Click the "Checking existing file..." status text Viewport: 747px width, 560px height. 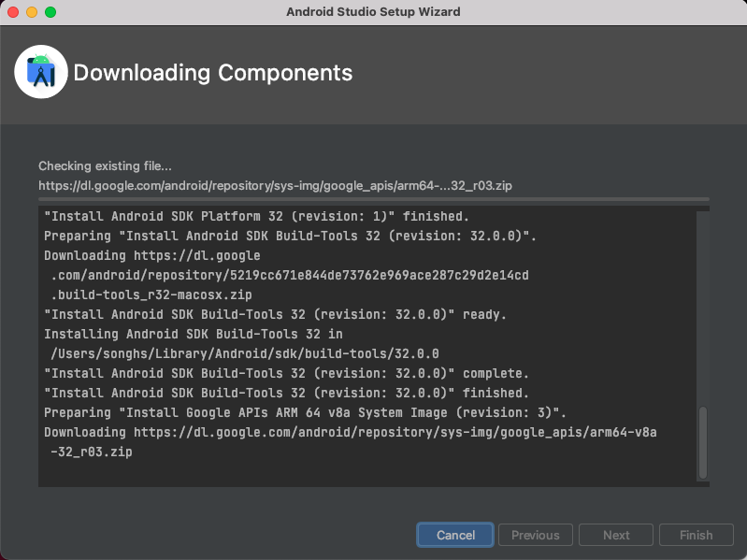pos(105,165)
